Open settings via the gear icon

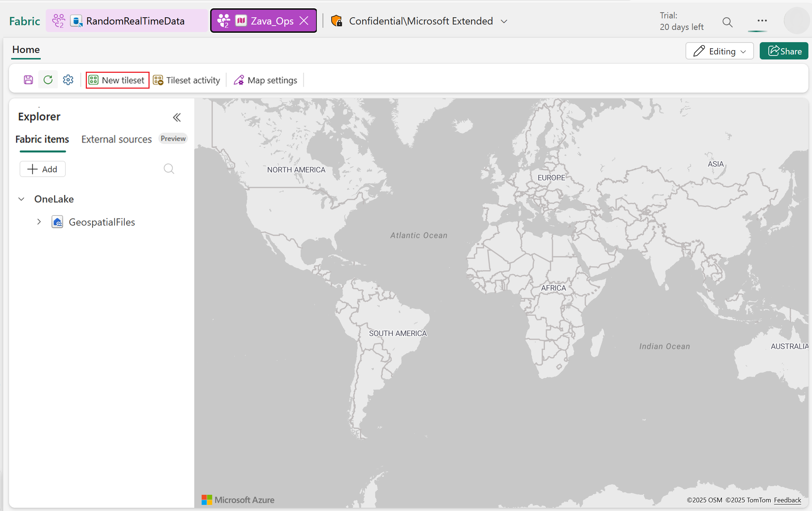[x=68, y=80]
